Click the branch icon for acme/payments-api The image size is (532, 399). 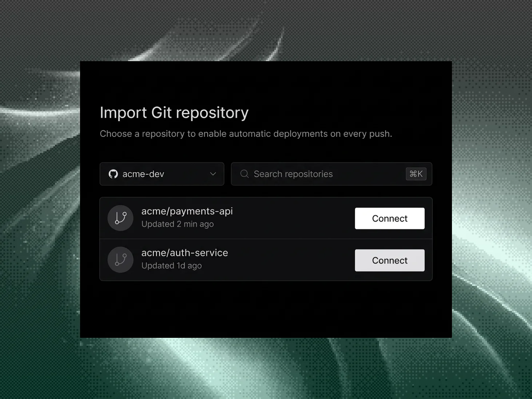pos(120,218)
